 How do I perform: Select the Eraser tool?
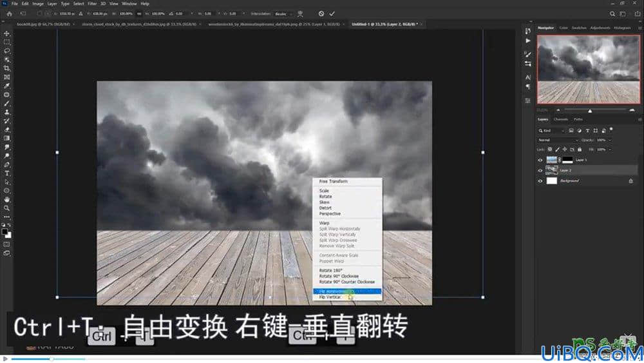6,130
